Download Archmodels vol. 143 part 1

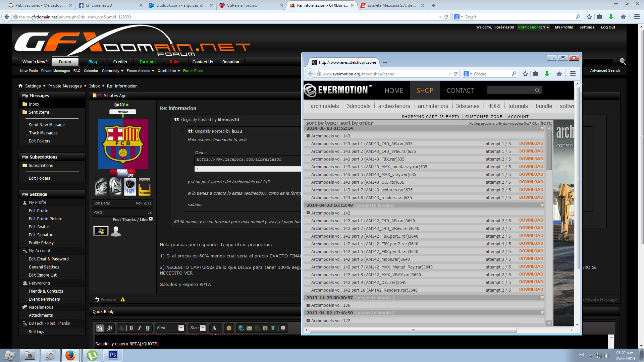[x=531, y=143]
